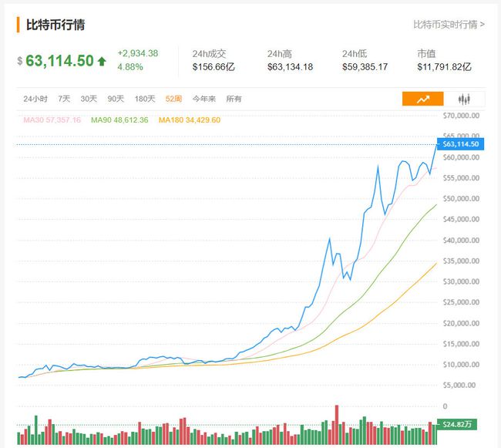Click the $70,000.00 axis label

(461, 116)
